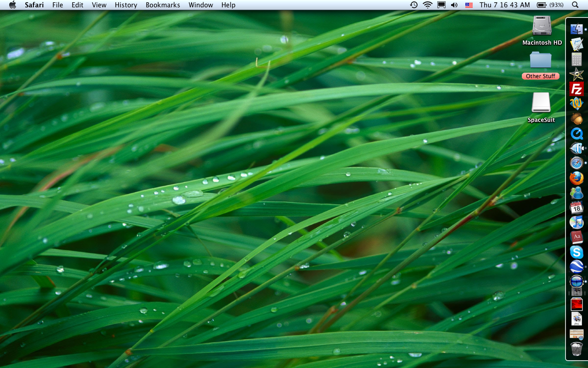Select the SpaceSuit drive on desktop
The width and height of the screenshot is (588, 368).
[x=541, y=103]
